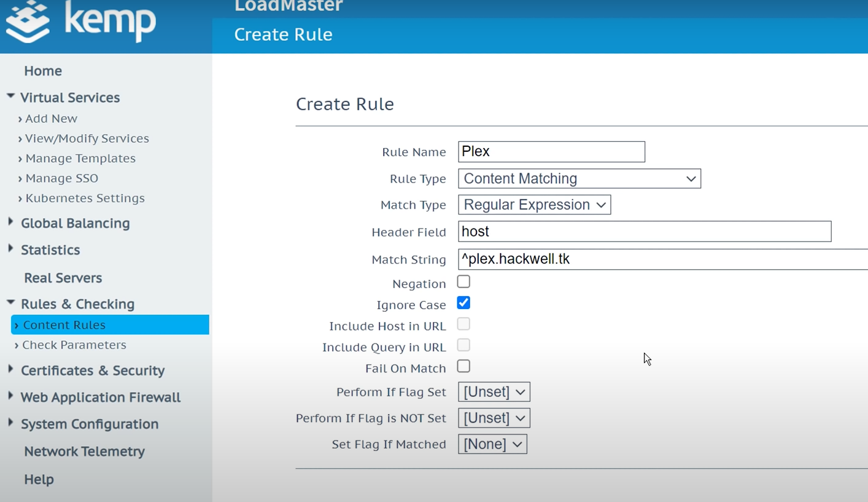The width and height of the screenshot is (868, 502).
Task: Expand Certificates & Security section
Action: point(10,369)
